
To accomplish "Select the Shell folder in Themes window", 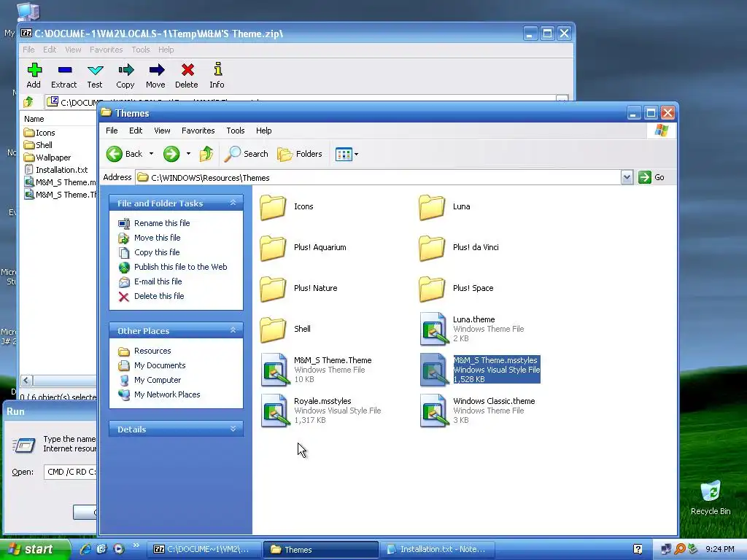I will point(285,329).
